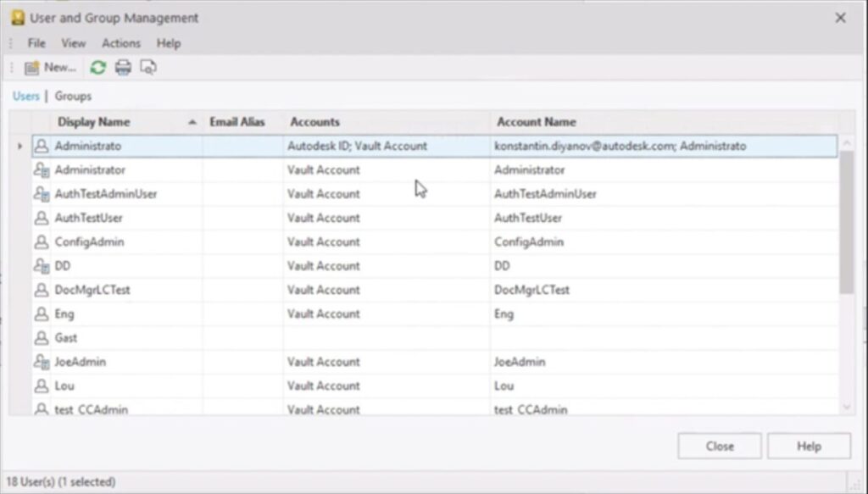
Task: Open the File menu
Action: [x=36, y=43]
